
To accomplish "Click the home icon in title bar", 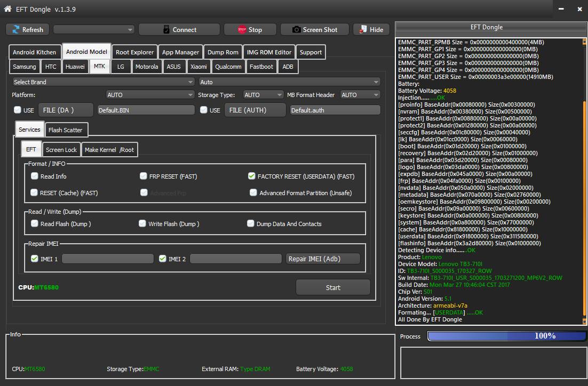I will coord(7,9).
